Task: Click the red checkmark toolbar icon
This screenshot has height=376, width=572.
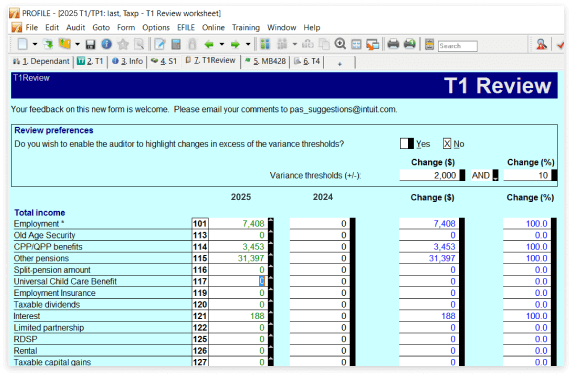Action: (560, 44)
